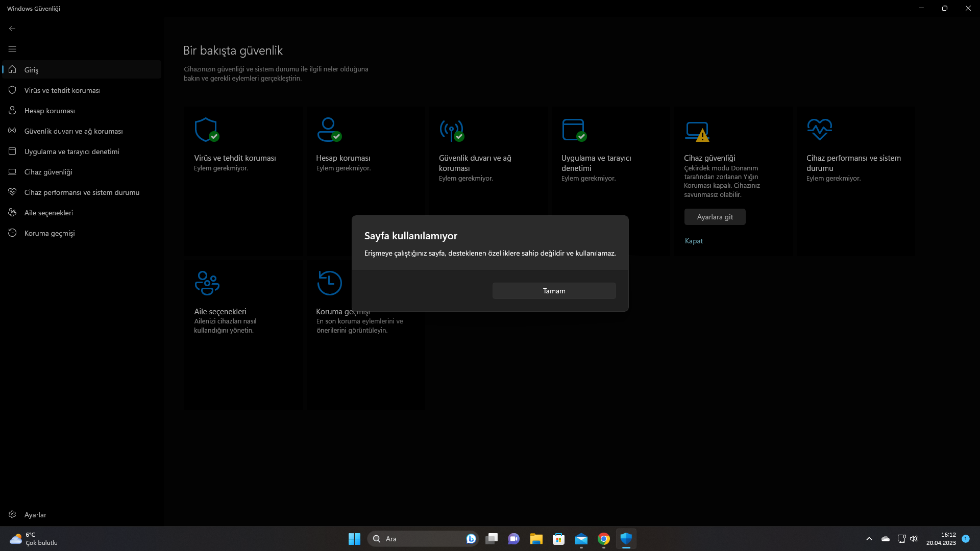Select Koruma geçmişi in the sidebar
The image size is (980, 551).
[50, 233]
